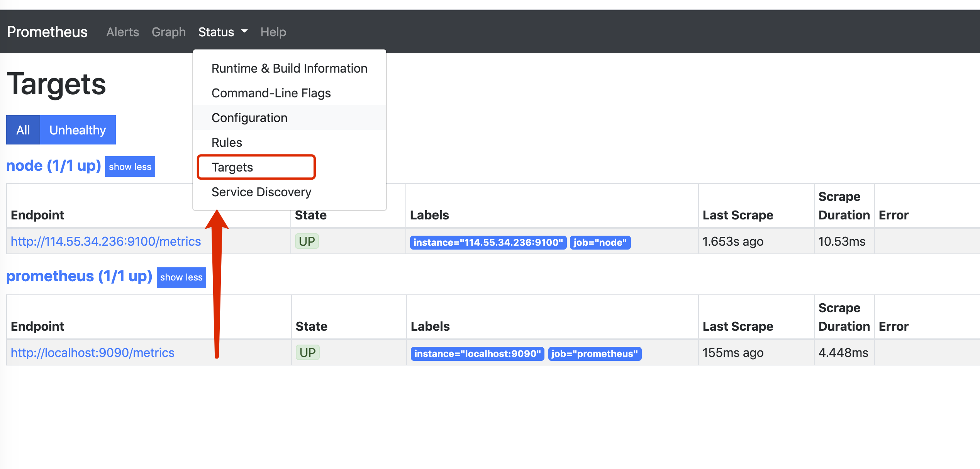Open the 114.55.34.236:9100 metrics endpoint
Viewport: 980px width, 469px height.
pyautogui.click(x=106, y=241)
